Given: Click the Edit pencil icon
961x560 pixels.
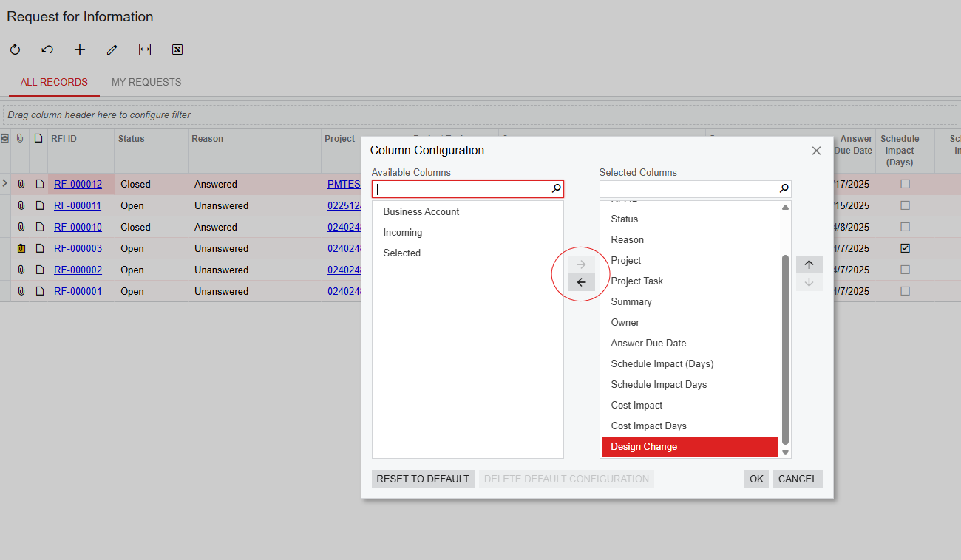Looking at the screenshot, I should [112, 49].
